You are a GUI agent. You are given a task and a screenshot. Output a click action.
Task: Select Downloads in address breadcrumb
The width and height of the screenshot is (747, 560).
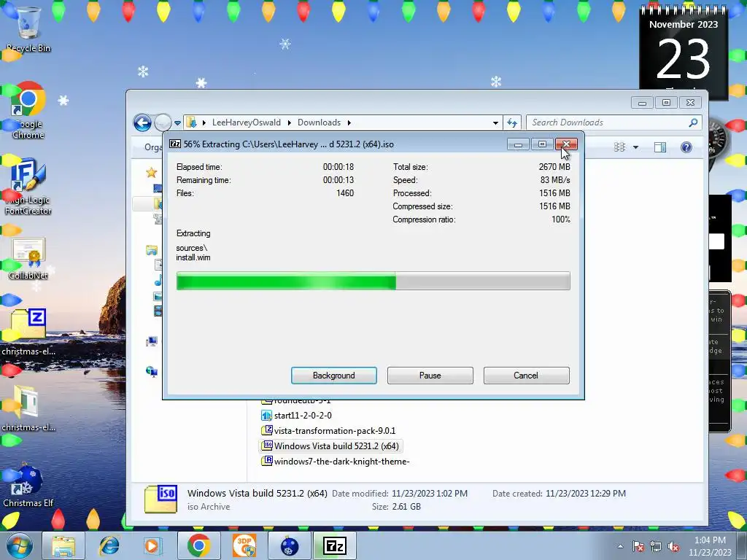click(x=320, y=122)
